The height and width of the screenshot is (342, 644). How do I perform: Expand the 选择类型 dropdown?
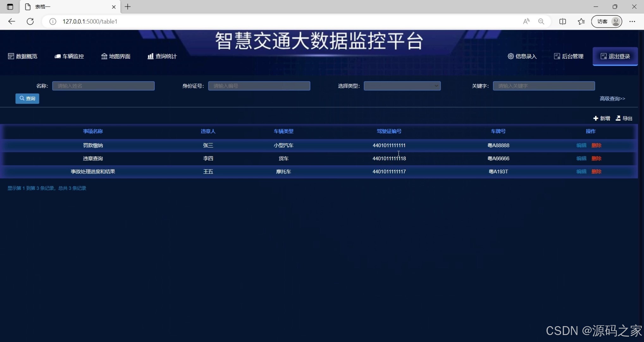402,86
